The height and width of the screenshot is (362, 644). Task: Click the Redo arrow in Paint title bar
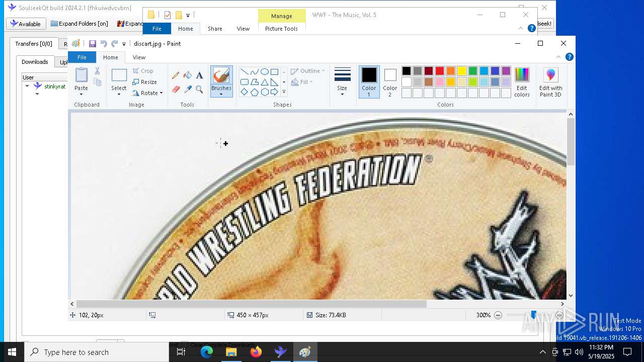115,44
